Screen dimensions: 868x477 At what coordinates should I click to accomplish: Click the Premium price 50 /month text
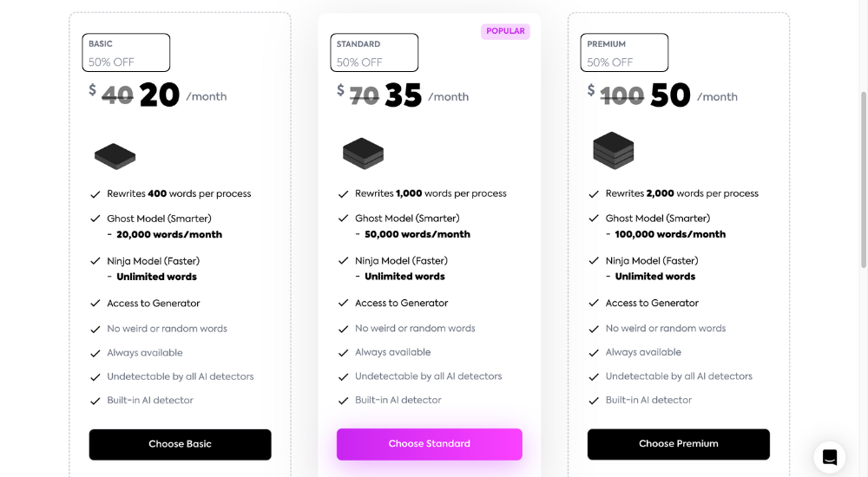pos(694,95)
